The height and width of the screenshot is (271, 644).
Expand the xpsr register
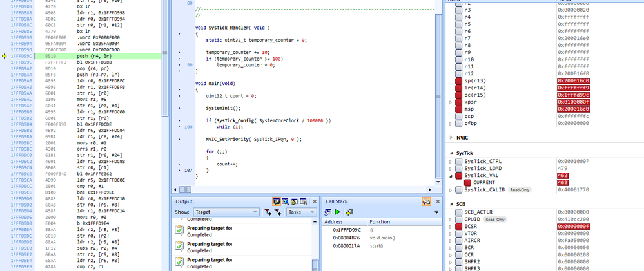click(x=451, y=102)
